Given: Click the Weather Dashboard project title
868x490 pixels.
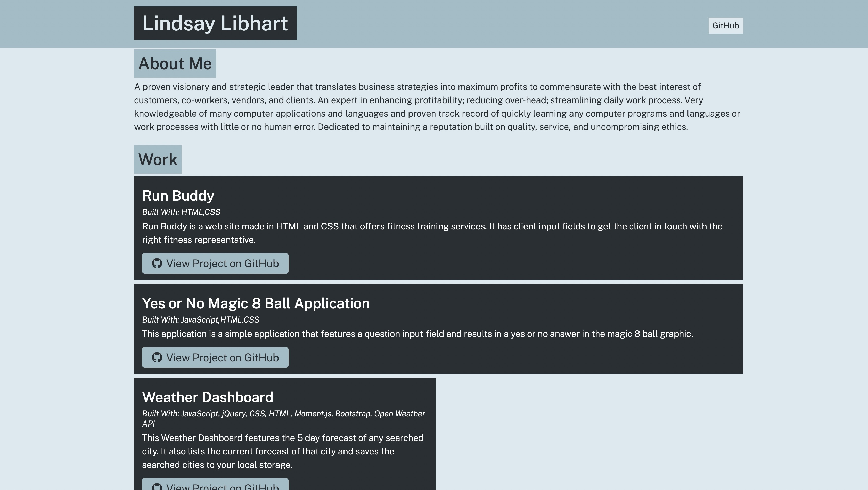Looking at the screenshot, I should (208, 397).
